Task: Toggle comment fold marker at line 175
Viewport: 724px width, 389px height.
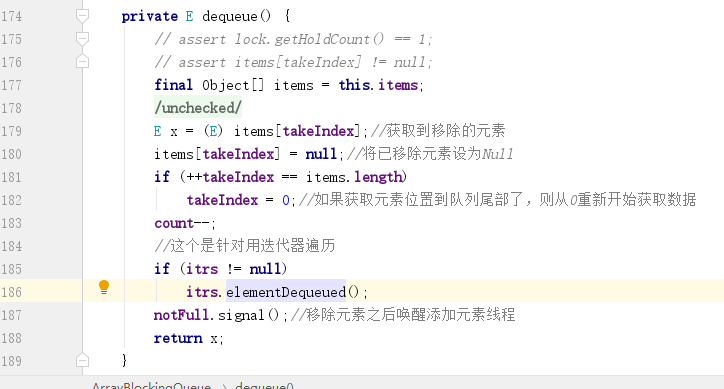Action: pos(82,39)
